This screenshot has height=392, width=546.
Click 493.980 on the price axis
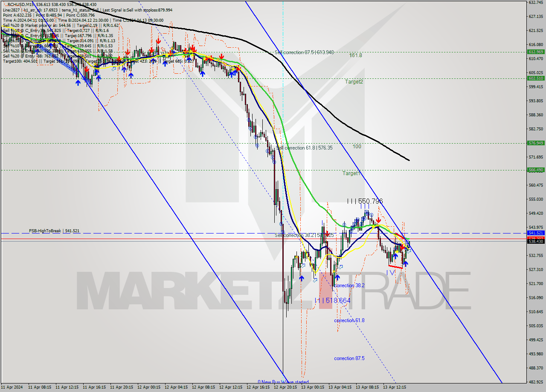click(x=536, y=354)
